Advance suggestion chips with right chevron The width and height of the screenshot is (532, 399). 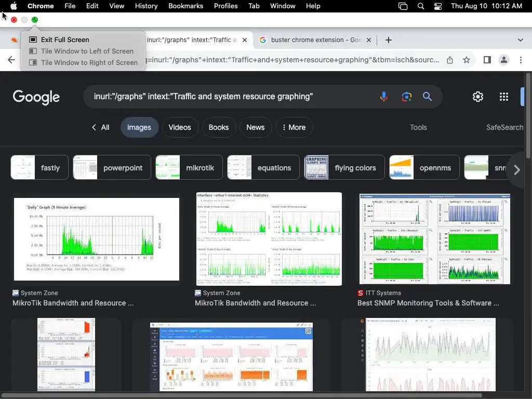(517, 170)
